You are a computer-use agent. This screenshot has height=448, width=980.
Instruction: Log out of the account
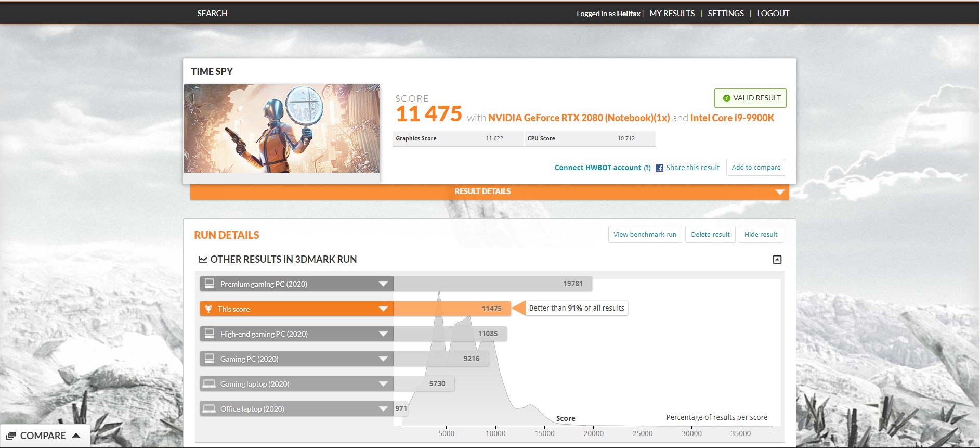coord(773,14)
